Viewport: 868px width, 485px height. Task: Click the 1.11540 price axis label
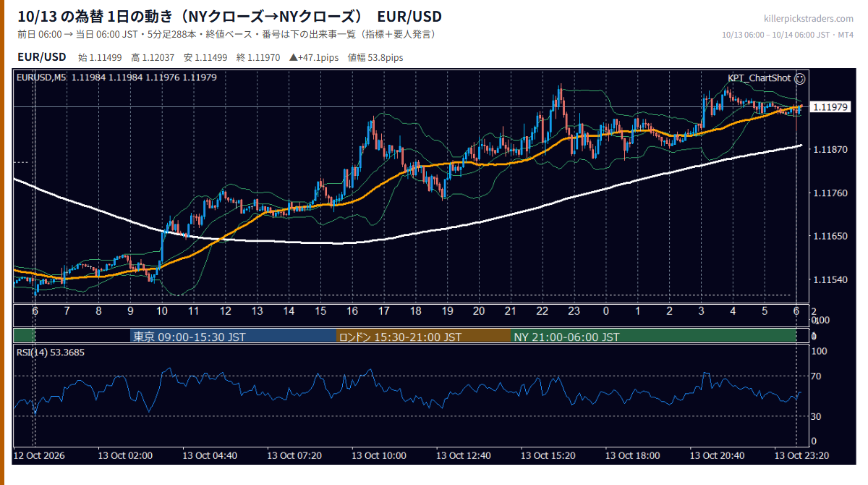pos(830,279)
